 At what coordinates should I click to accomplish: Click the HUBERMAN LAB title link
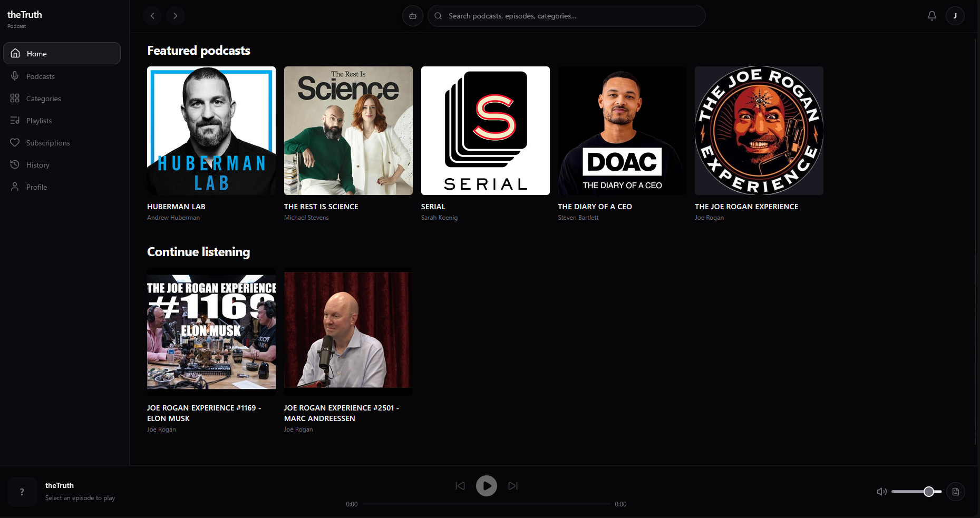click(x=176, y=207)
